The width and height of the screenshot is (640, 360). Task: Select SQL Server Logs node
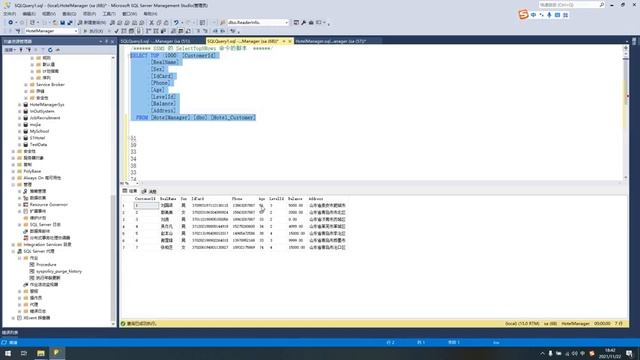coord(45,224)
